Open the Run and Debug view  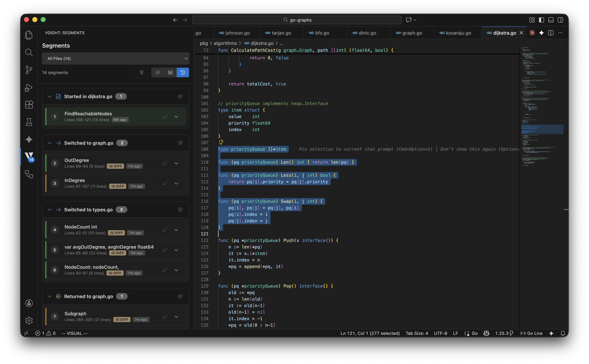29,87
